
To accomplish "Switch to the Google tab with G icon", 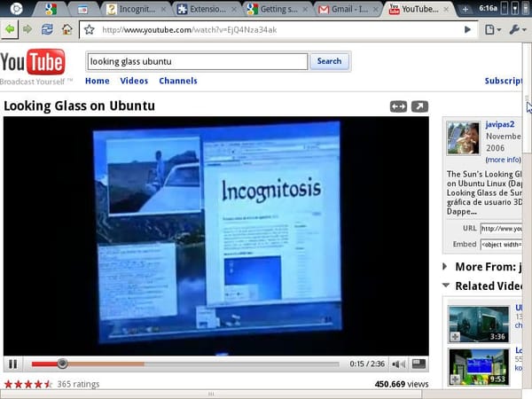I will [x=51, y=9].
